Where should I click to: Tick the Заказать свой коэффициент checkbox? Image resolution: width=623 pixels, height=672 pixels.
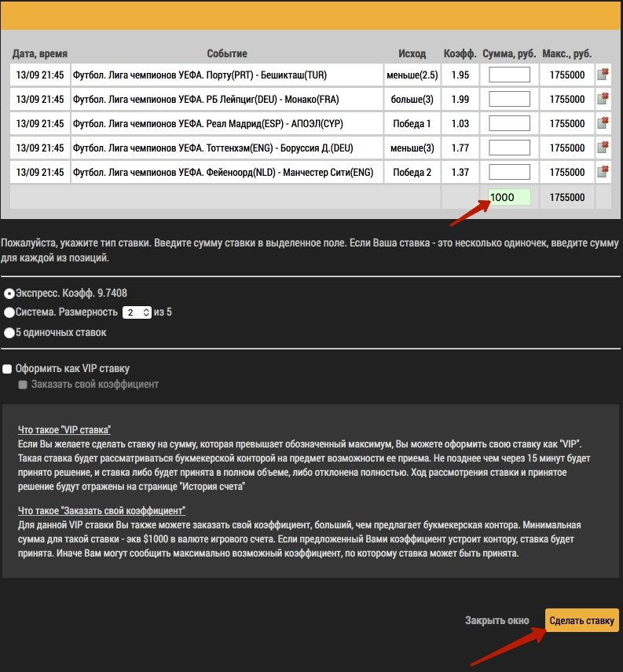(23, 385)
